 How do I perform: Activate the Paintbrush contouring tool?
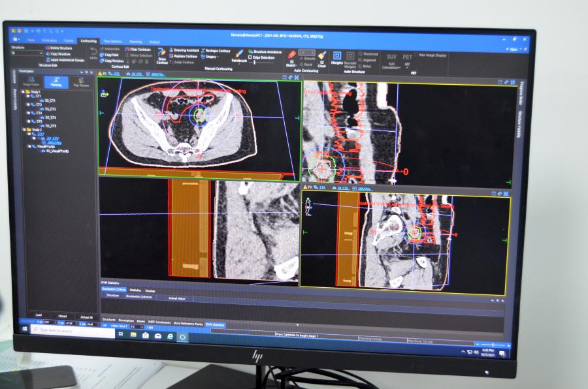(239, 55)
